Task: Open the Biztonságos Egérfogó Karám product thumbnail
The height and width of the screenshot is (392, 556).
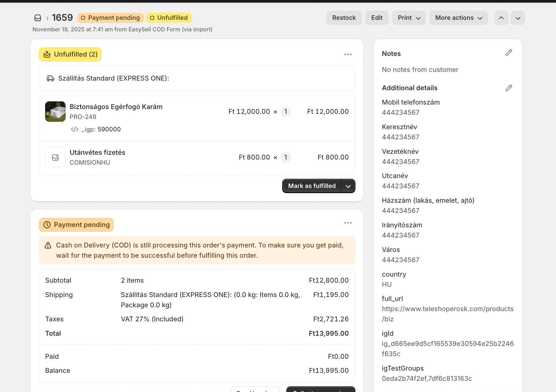Action: point(55,112)
